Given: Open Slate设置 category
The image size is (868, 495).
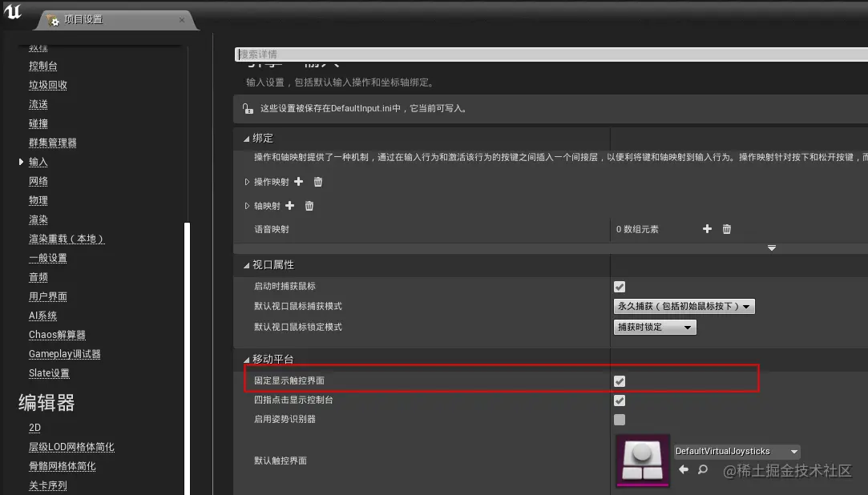Looking at the screenshot, I should click(x=49, y=373).
